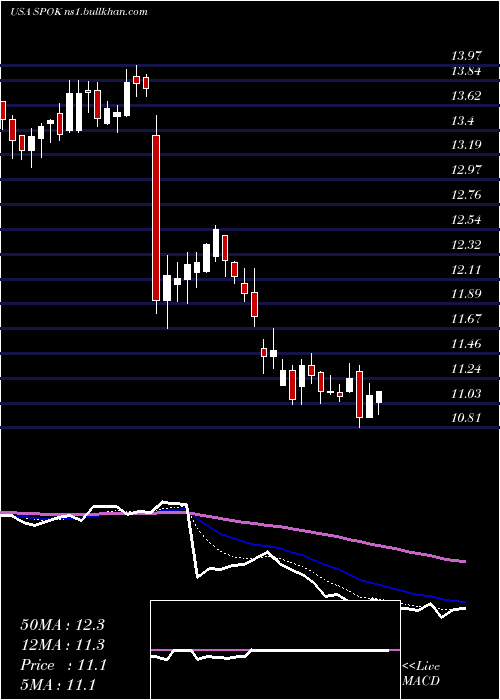Select the 11.03 price level label
This screenshot has width=500, height=700.
point(466,394)
